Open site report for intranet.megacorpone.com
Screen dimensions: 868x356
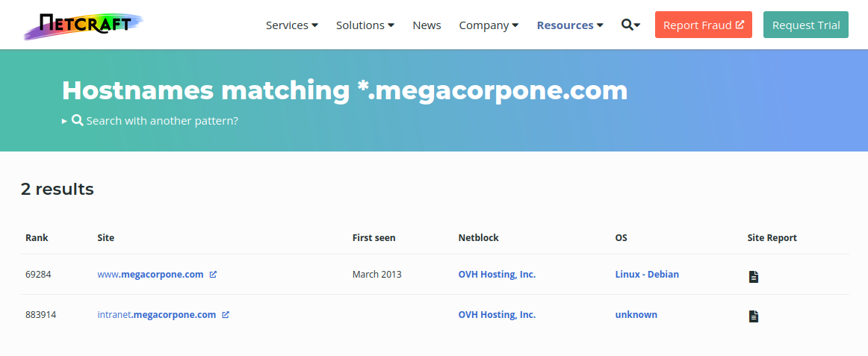coord(754,316)
